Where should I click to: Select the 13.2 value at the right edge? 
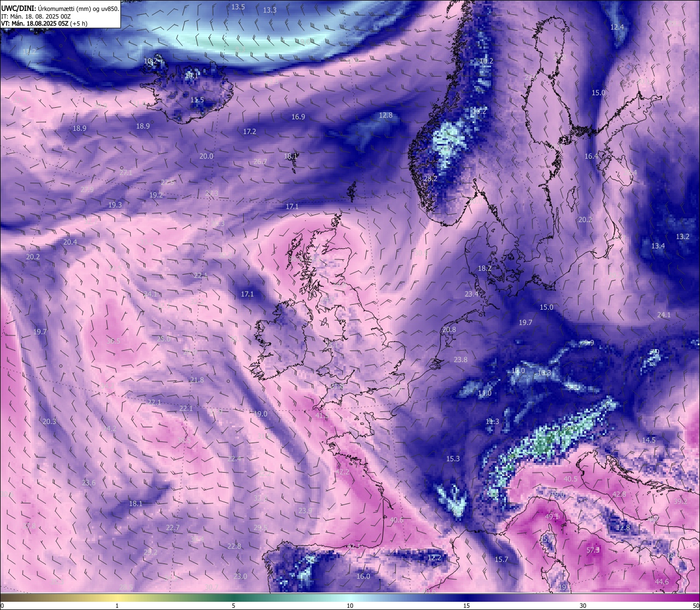(x=682, y=236)
